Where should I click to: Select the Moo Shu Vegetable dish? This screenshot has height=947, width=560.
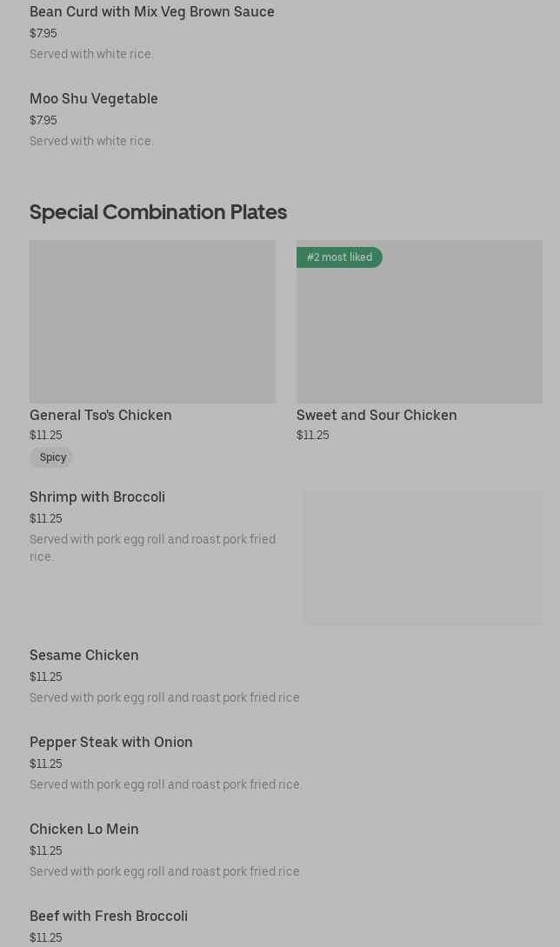point(94,99)
